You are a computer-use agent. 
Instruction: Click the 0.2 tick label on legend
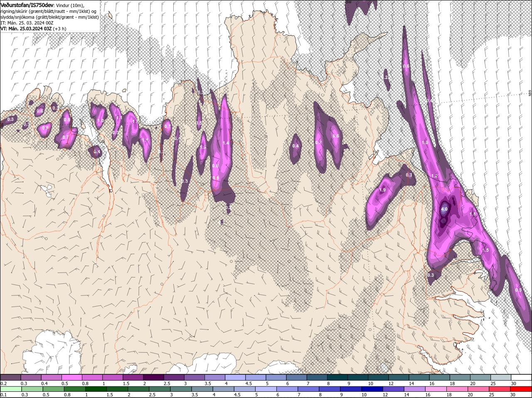(3, 383)
